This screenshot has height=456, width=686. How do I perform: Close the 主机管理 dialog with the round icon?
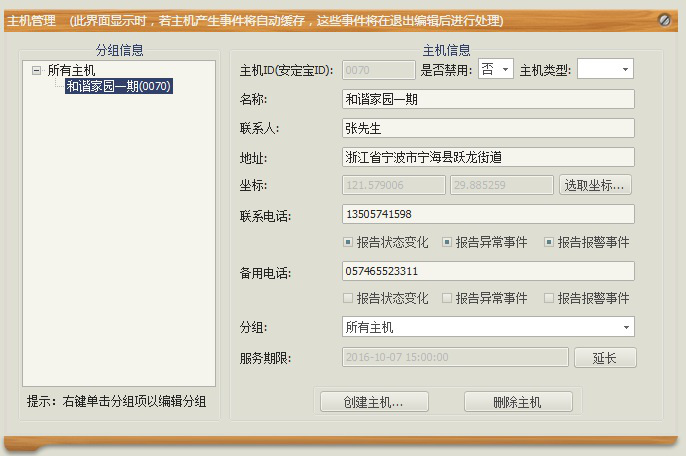664,20
